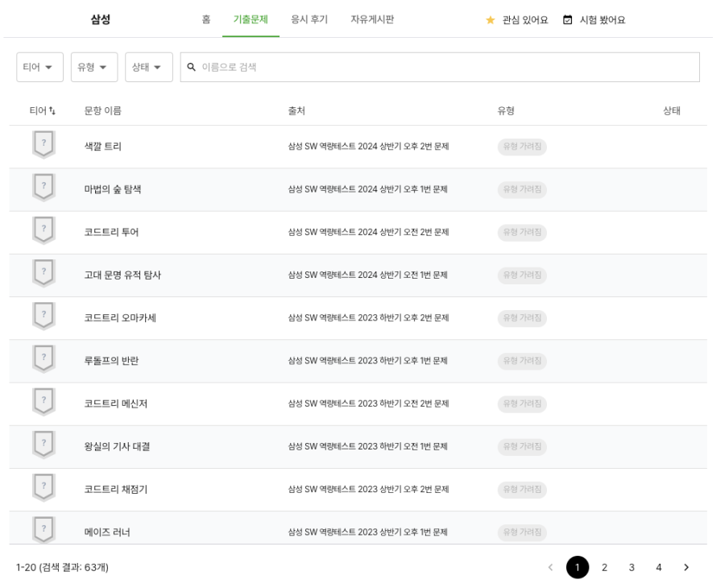Click the 출처 column header

[296, 111]
